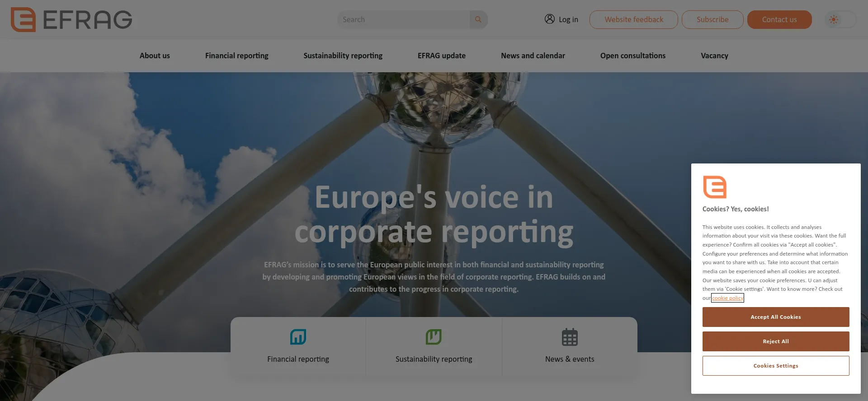868x401 pixels.
Task: Click the search magnifier icon
Action: click(x=478, y=19)
